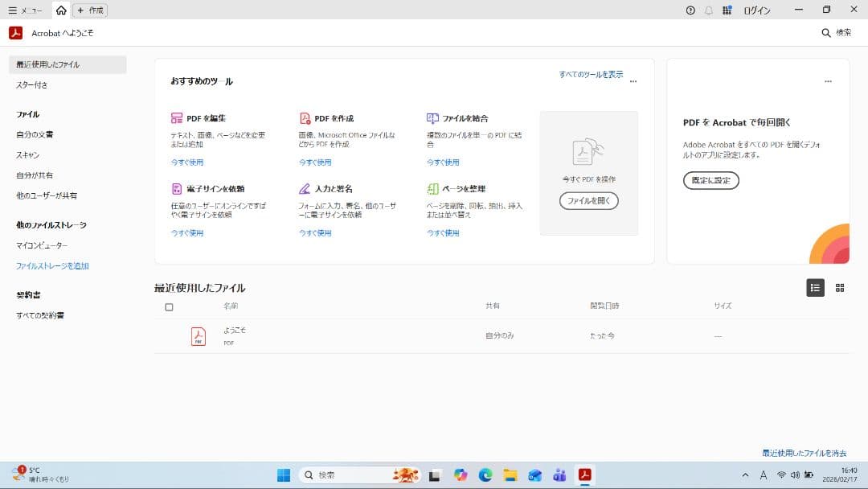Open the すべてのツールを表示 link
Viewport: 868px width, 489px height.
point(591,75)
